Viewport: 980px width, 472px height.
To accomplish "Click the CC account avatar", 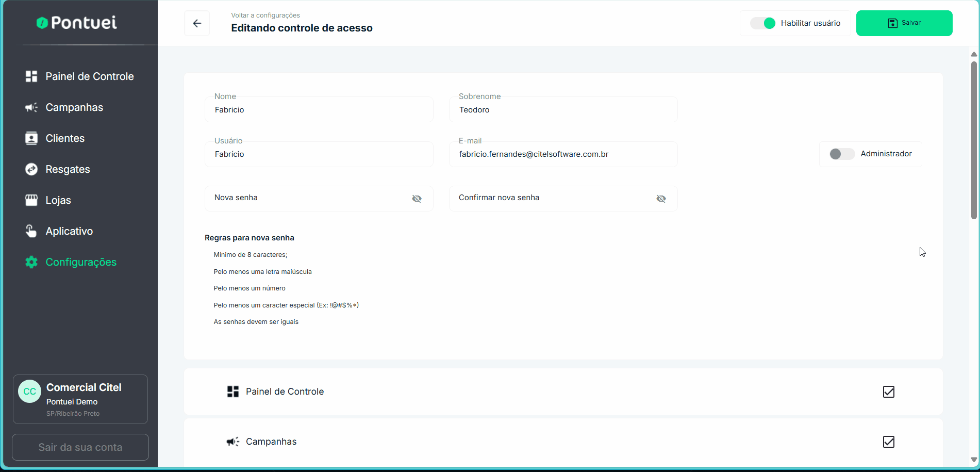I will [x=30, y=392].
